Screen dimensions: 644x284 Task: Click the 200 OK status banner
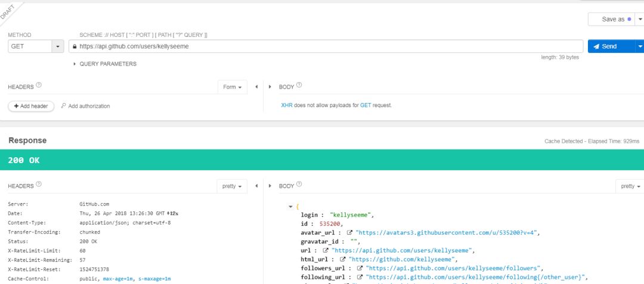[322, 160]
